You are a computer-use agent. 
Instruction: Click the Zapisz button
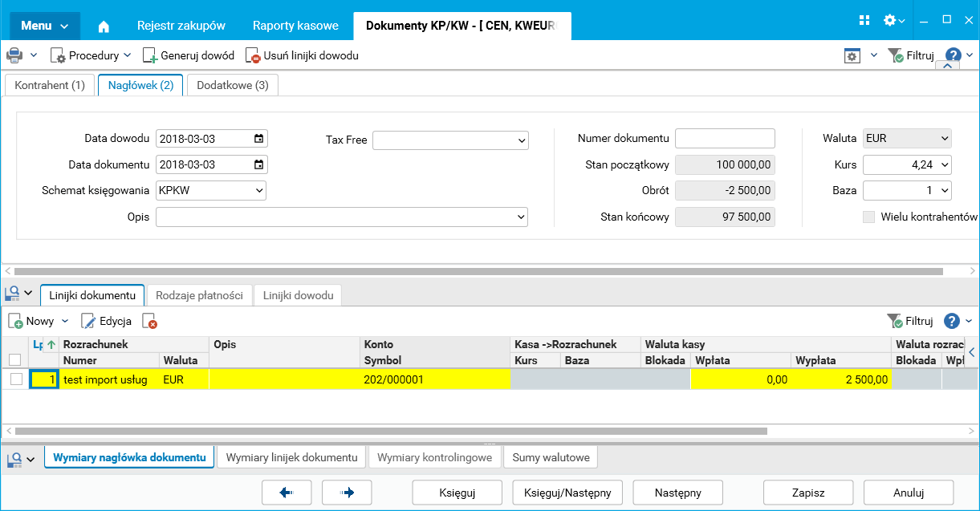pyautogui.click(x=808, y=493)
